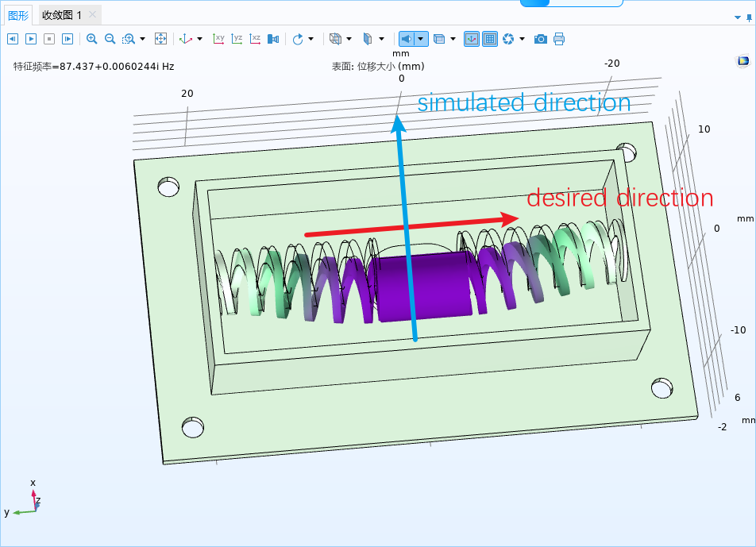756x547 pixels.
Task: Take a snapshot with the camera icon
Action: pyautogui.click(x=541, y=39)
